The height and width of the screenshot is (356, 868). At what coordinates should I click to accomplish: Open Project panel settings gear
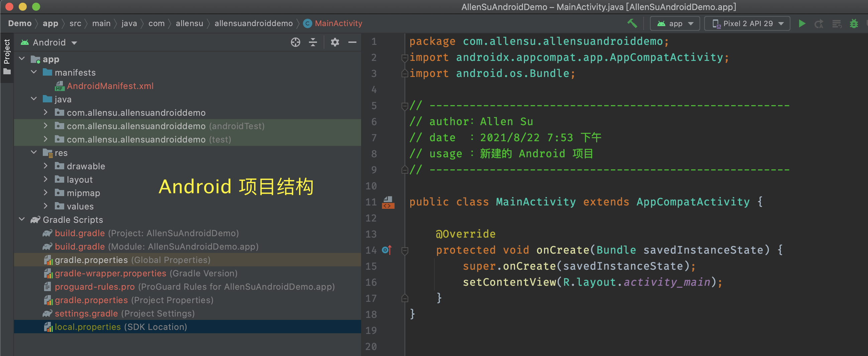pos(335,42)
